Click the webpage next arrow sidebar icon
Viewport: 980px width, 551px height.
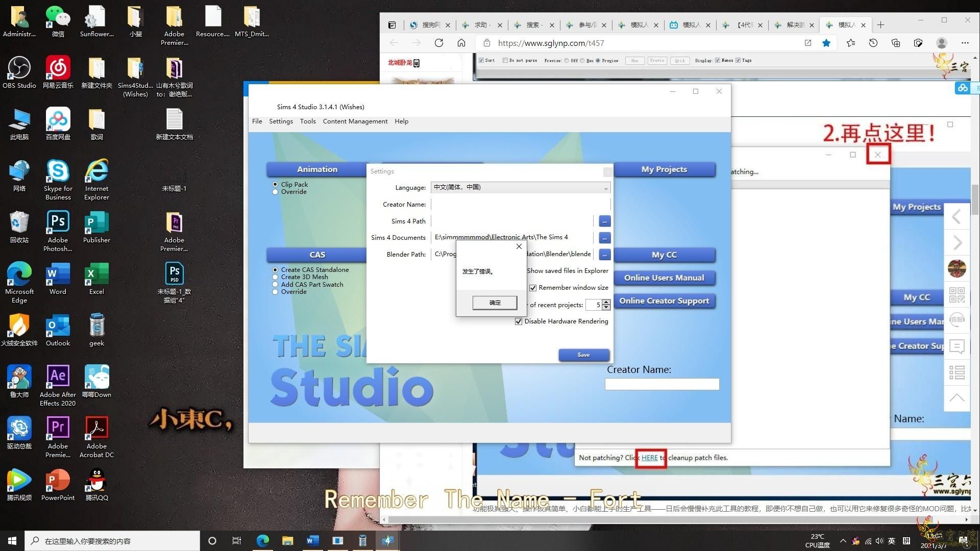tap(957, 243)
